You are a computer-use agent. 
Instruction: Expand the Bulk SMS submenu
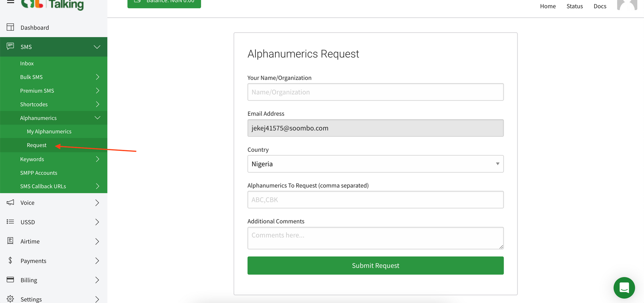[97, 77]
